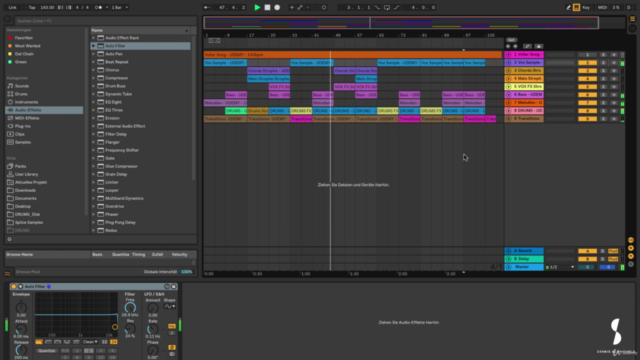Open the Instrumente category
The image size is (640, 360).
[26, 102]
